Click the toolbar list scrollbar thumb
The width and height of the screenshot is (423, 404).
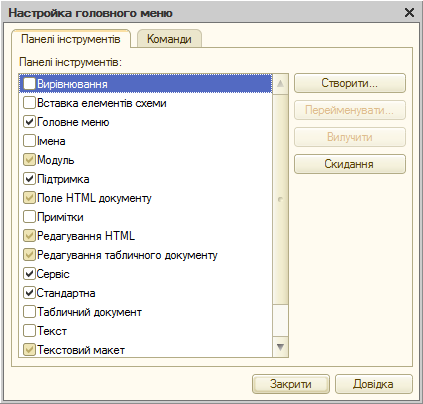[x=280, y=199]
